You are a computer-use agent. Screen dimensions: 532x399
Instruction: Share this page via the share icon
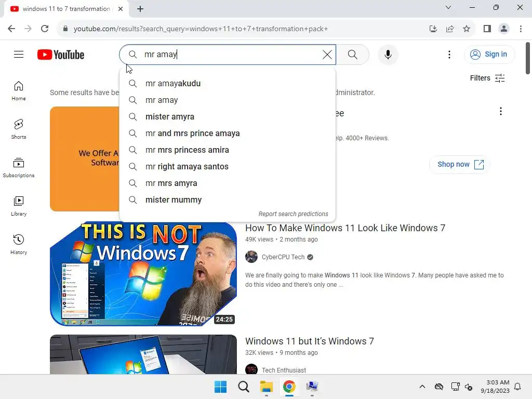450,29
